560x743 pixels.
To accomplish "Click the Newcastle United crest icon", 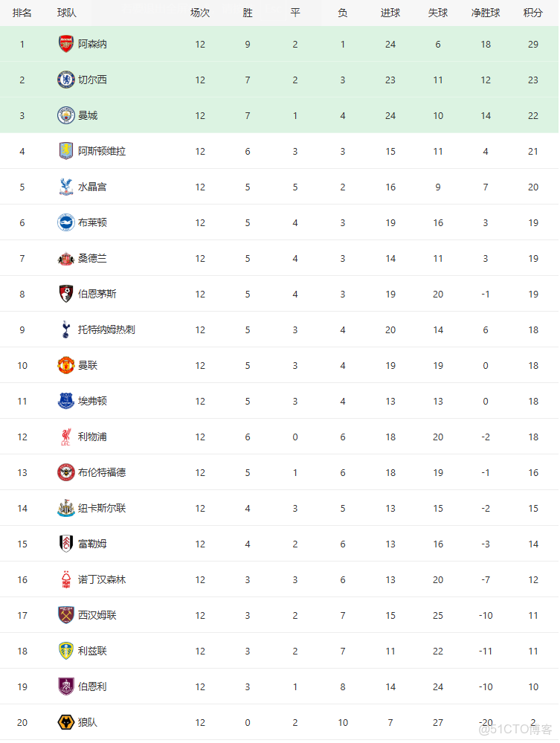I will point(66,508).
